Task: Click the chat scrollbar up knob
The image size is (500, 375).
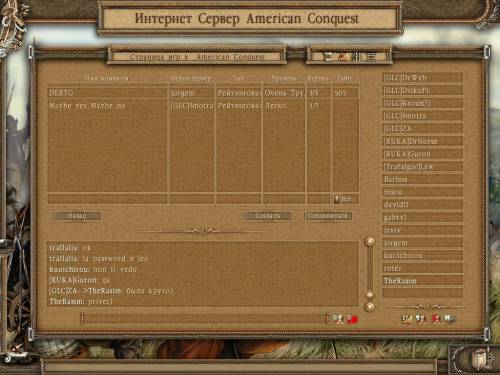Action: (370, 241)
